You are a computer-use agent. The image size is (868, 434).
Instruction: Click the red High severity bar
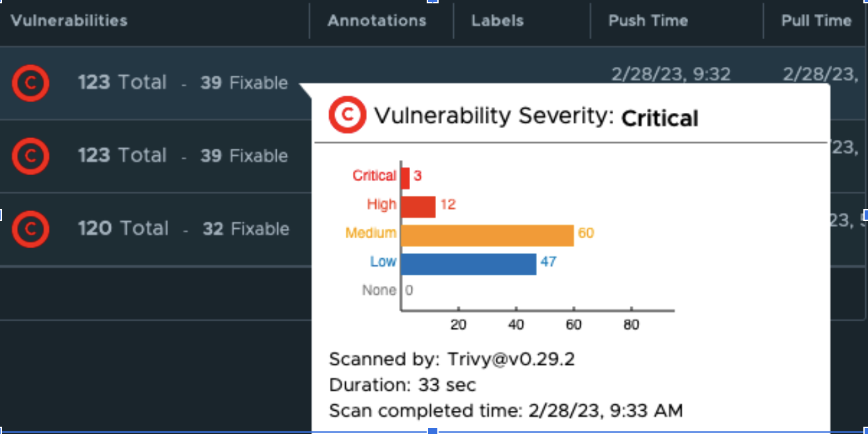418,205
